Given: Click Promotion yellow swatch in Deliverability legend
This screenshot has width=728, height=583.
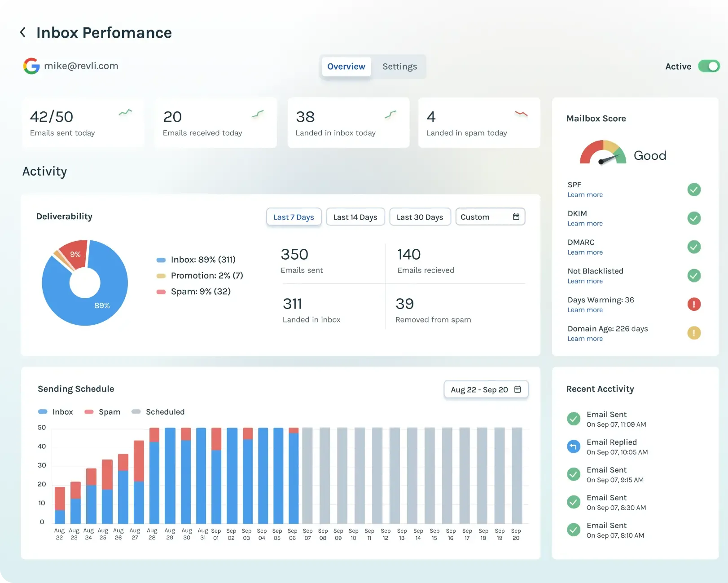Looking at the screenshot, I should 161,276.
